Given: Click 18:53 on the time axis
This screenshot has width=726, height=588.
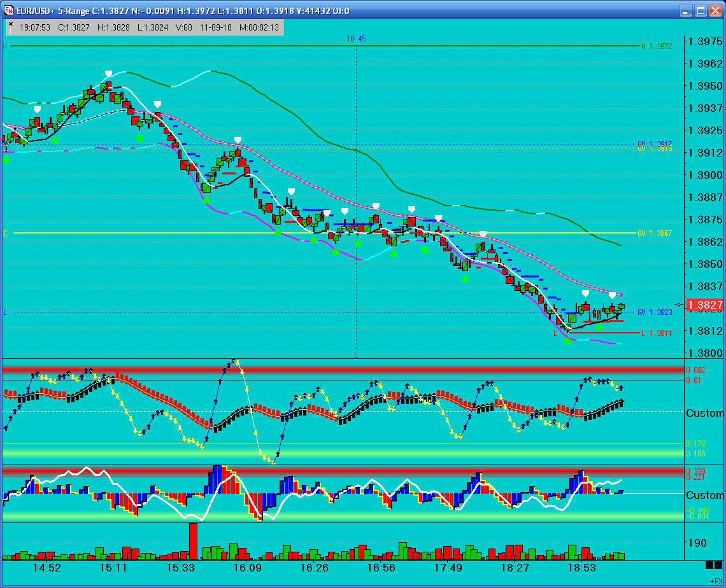Looking at the screenshot, I should point(582,568).
